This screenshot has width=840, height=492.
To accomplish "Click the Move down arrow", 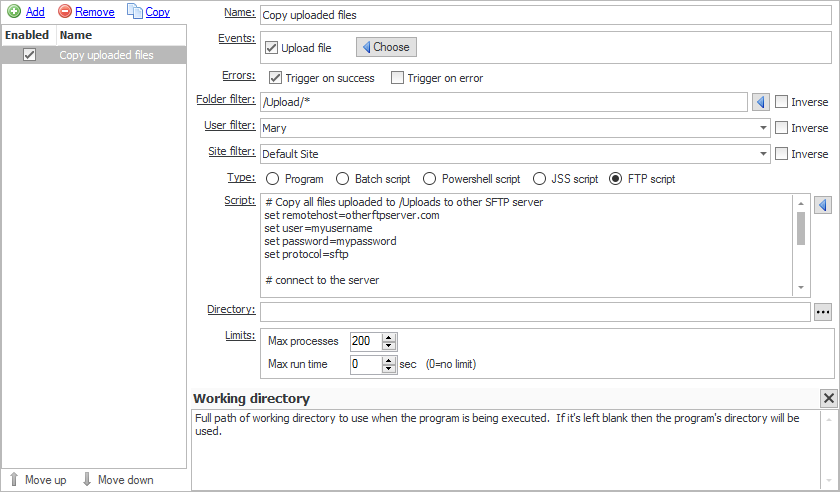I will [x=86, y=480].
